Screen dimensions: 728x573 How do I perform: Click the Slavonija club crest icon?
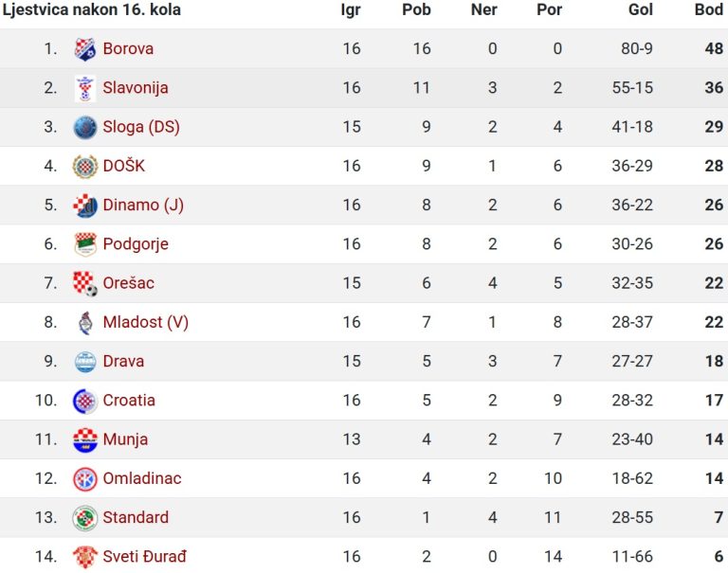pyautogui.click(x=85, y=88)
